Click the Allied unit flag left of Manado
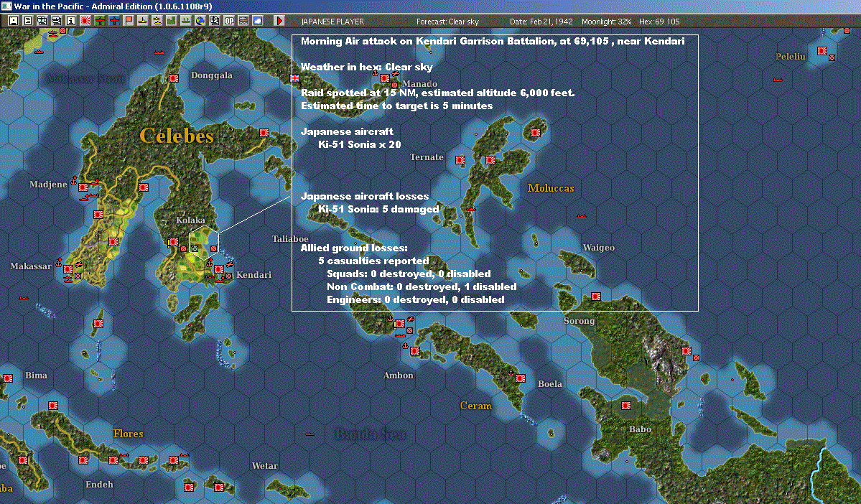This screenshot has height=504, width=861. tap(294, 78)
